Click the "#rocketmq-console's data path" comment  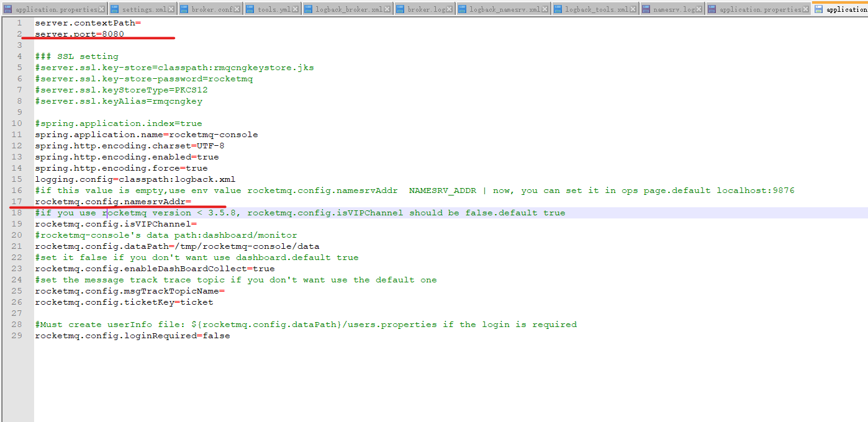[x=166, y=235]
